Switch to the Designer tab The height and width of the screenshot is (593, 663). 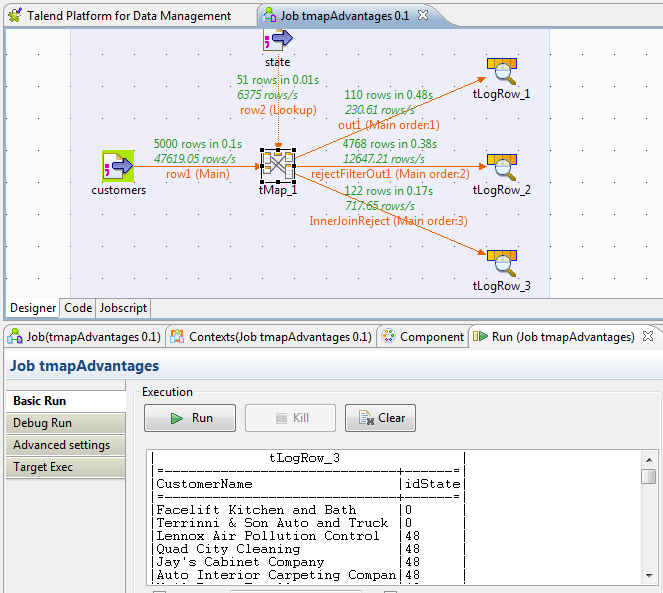pos(33,308)
